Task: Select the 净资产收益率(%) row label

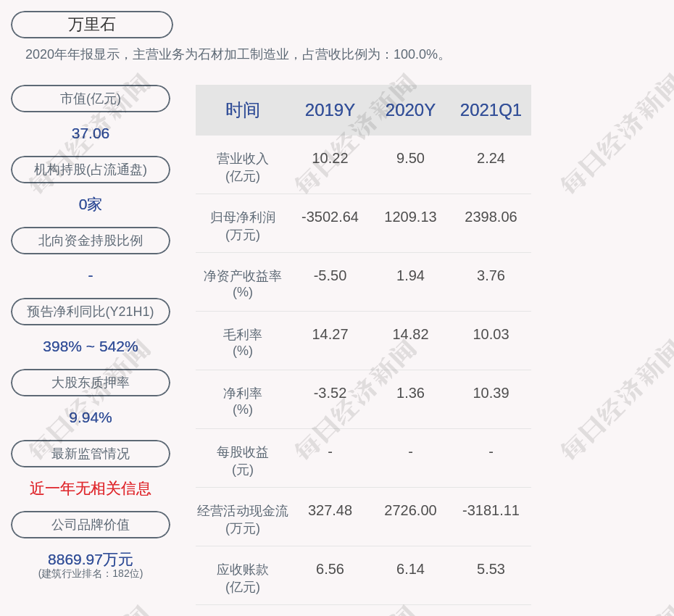Action: tap(243, 284)
